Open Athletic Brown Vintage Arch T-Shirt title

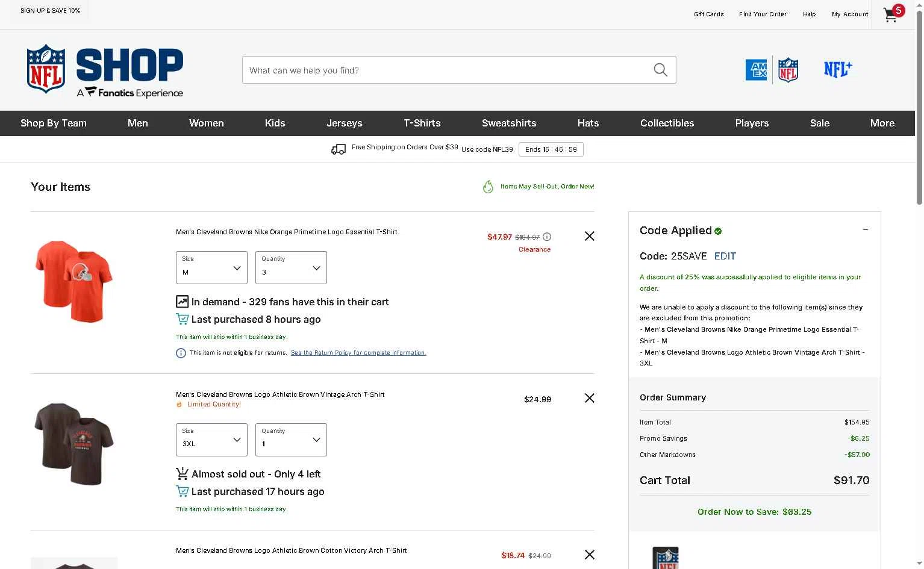click(x=280, y=394)
